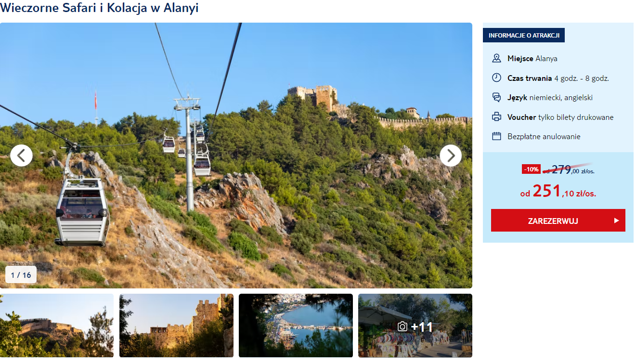
Task: Click the -10% discount badge
Action: pyautogui.click(x=532, y=169)
